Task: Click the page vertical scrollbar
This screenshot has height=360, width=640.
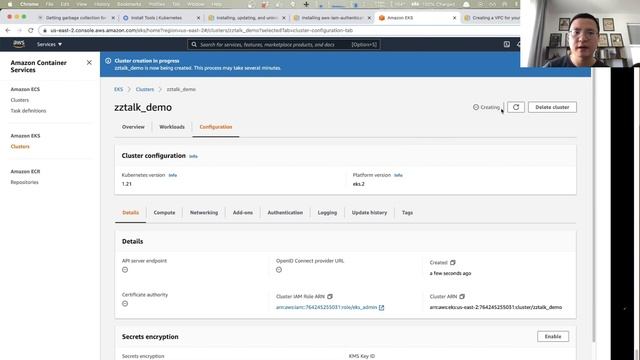Action: tap(594, 204)
